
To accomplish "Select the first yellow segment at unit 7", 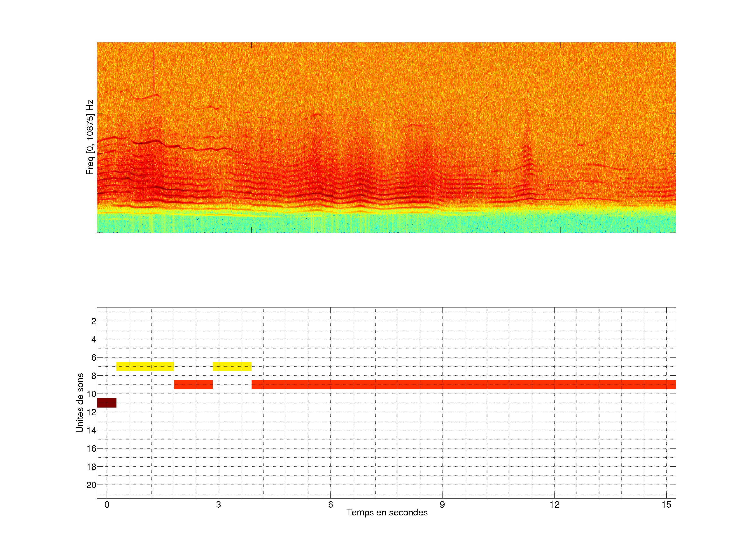I will (145, 366).
